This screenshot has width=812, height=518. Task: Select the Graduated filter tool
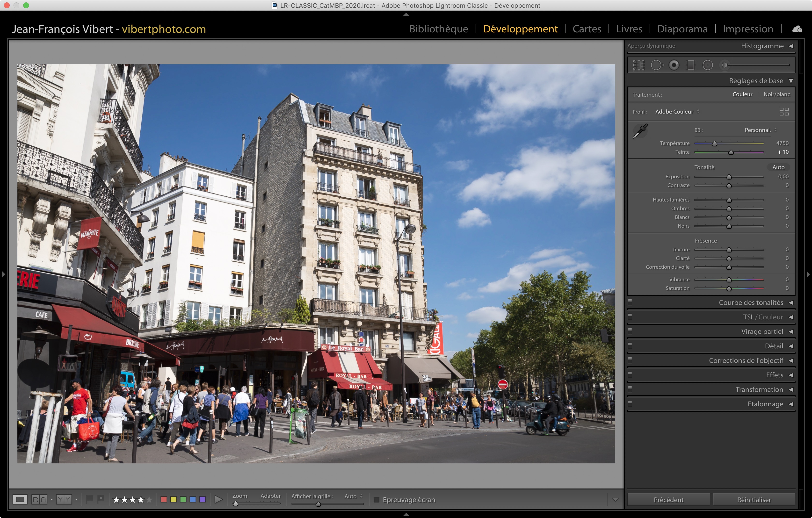point(691,65)
